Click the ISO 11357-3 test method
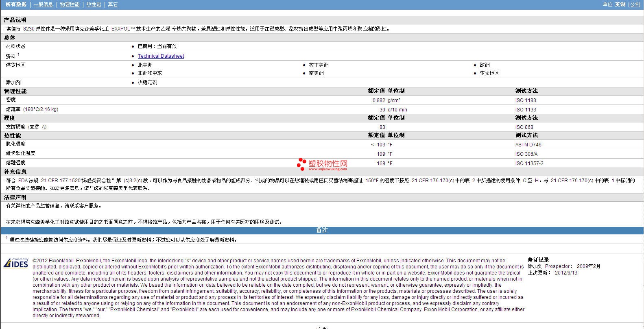This screenshot has width=644, height=329. click(529, 163)
